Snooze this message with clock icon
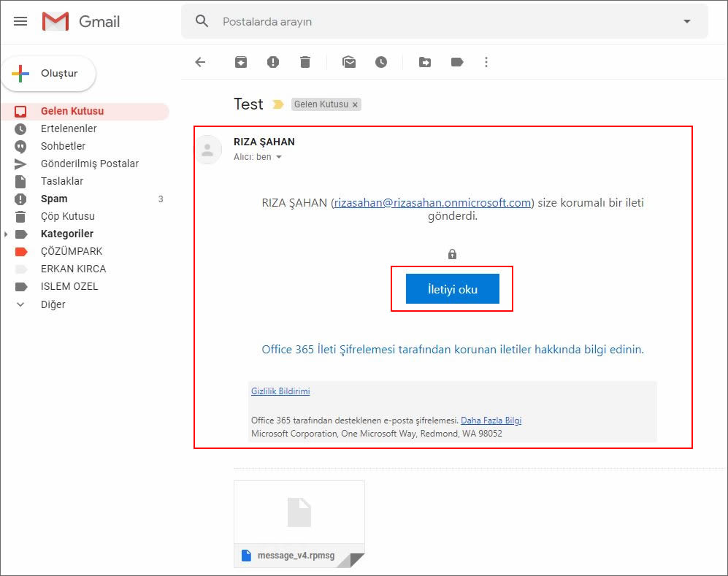The width and height of the screenshot is (728, 576). [x=381, y=62]
